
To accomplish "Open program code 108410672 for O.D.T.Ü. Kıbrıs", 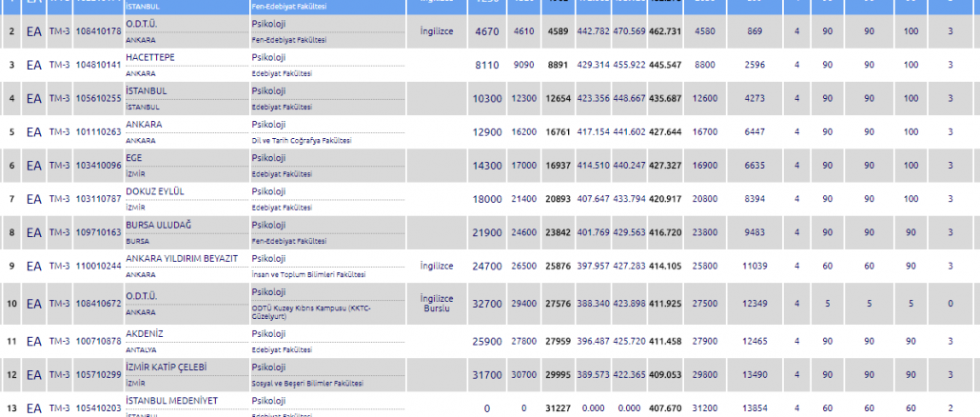I will click(98, 304).
